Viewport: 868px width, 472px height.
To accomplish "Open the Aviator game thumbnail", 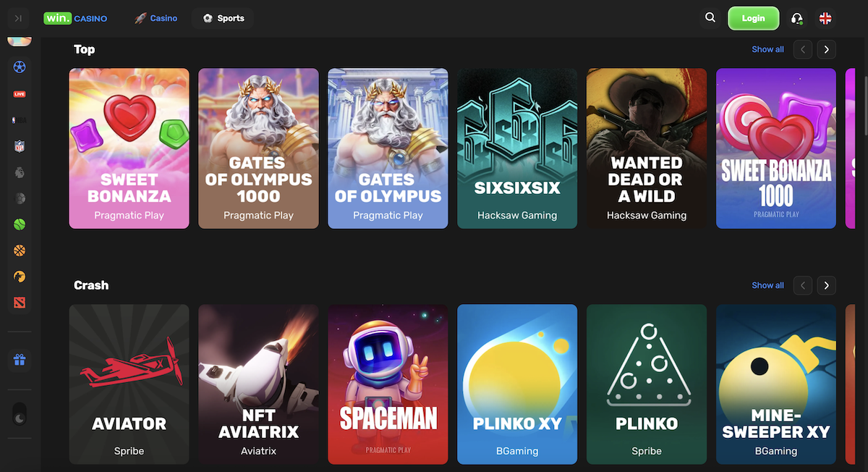I will pyautogui.click(x=129, y=384).
